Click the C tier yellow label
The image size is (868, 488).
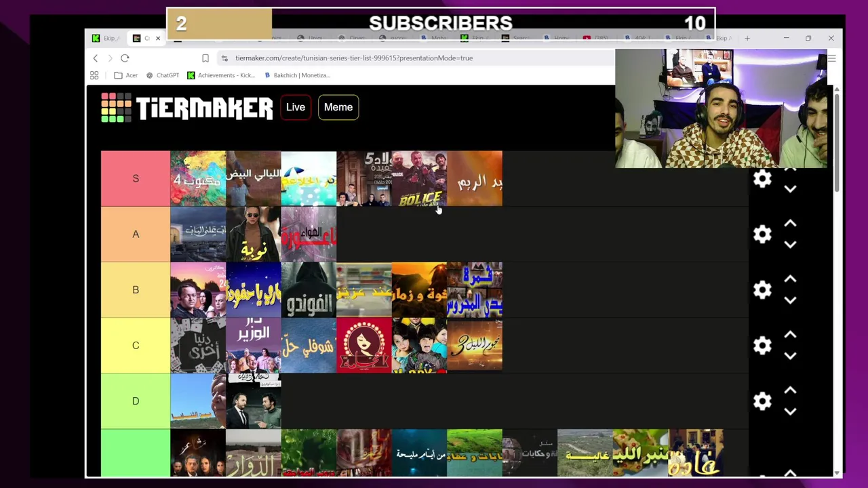(x=136, y=346)
